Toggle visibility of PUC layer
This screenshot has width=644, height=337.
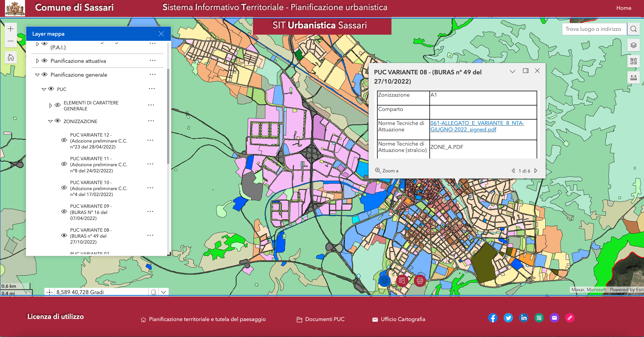coord(51,89)
